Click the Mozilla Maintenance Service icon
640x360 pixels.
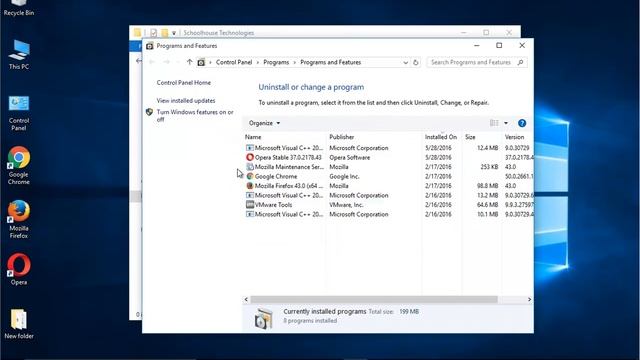pos(250,167)
